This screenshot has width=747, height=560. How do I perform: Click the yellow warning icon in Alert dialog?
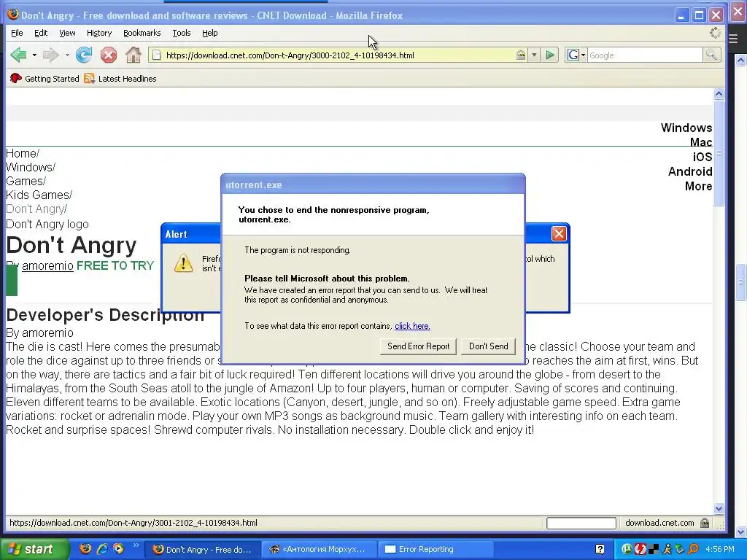[x=183, y=262]
